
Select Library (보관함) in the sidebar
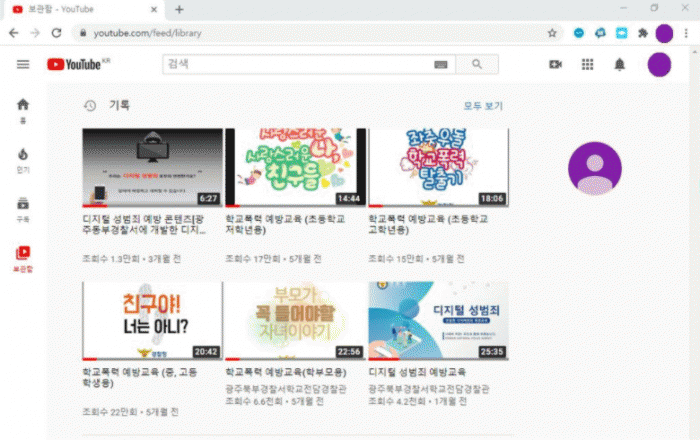tap(23, 257)
